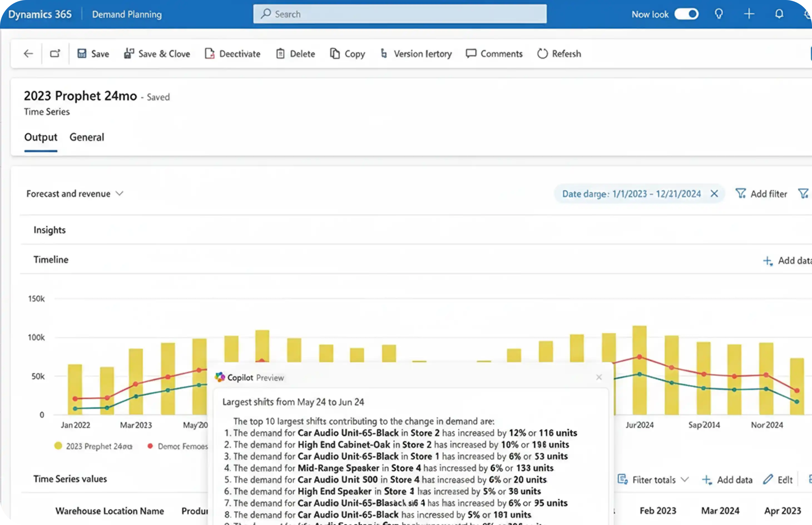Open Version history
Screen dimensions: 812x525
(x=416, y=53)
